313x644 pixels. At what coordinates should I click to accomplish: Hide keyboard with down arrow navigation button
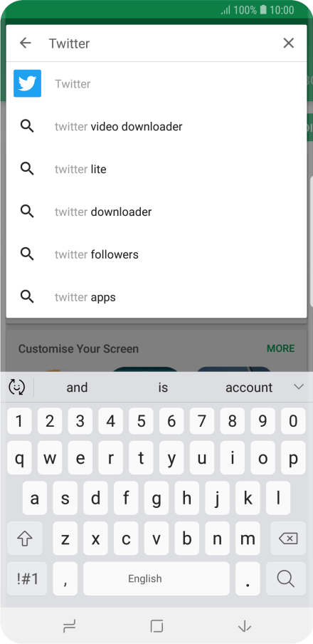(x=244, y=626)
